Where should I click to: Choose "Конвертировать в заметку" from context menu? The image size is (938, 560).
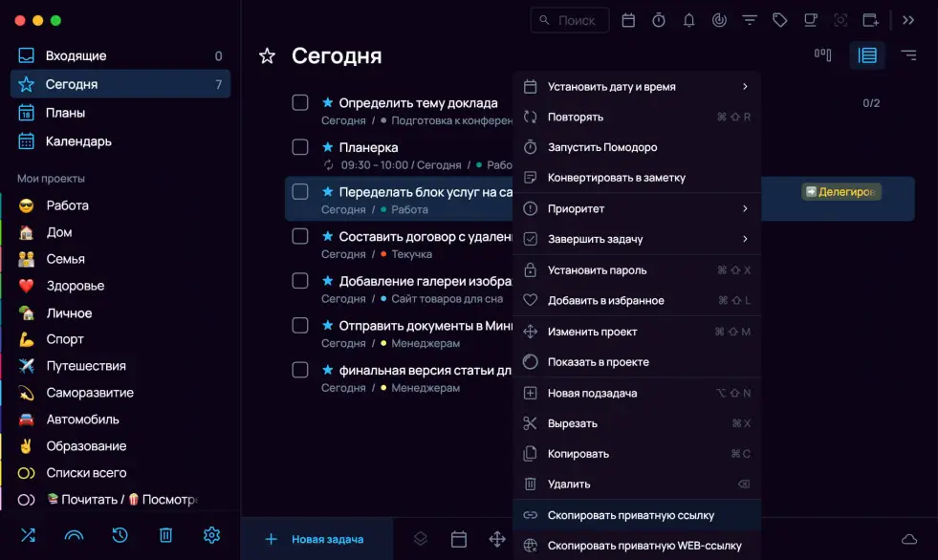point(616,178)
